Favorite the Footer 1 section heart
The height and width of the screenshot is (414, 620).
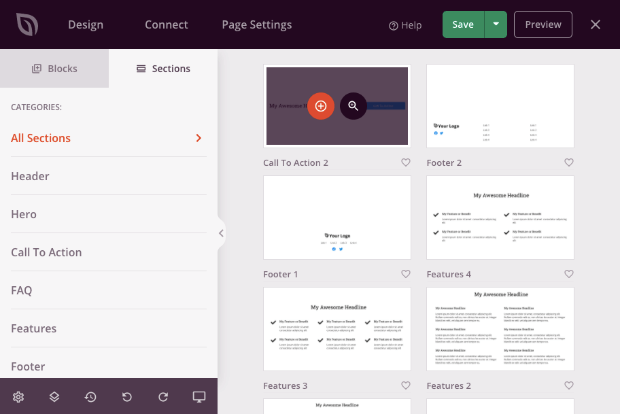click(x=406, y=274)
